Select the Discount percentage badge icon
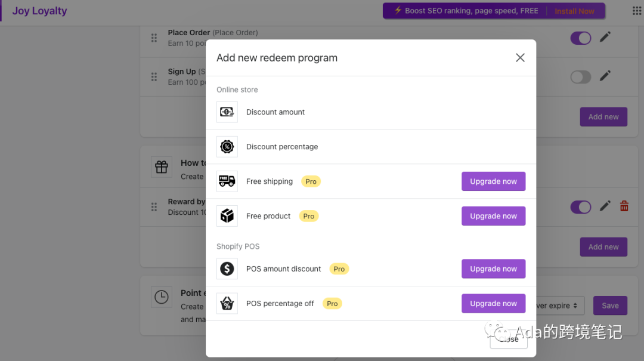The image size is (644, 361). tap(227, 147)
